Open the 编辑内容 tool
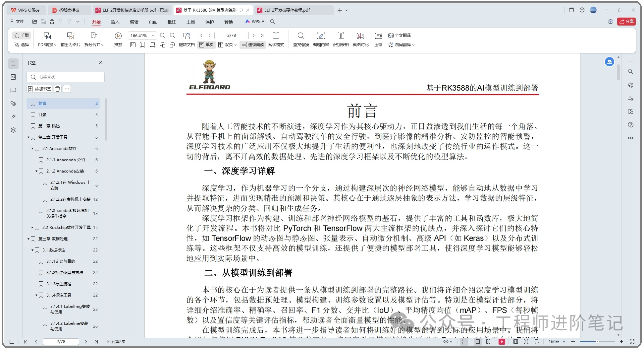This screenshot has width=644, height=349. 321,36
